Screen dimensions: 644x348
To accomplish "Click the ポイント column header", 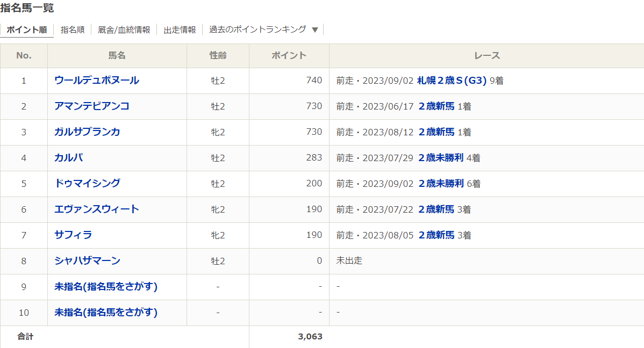I will click(x=289, y=56).
